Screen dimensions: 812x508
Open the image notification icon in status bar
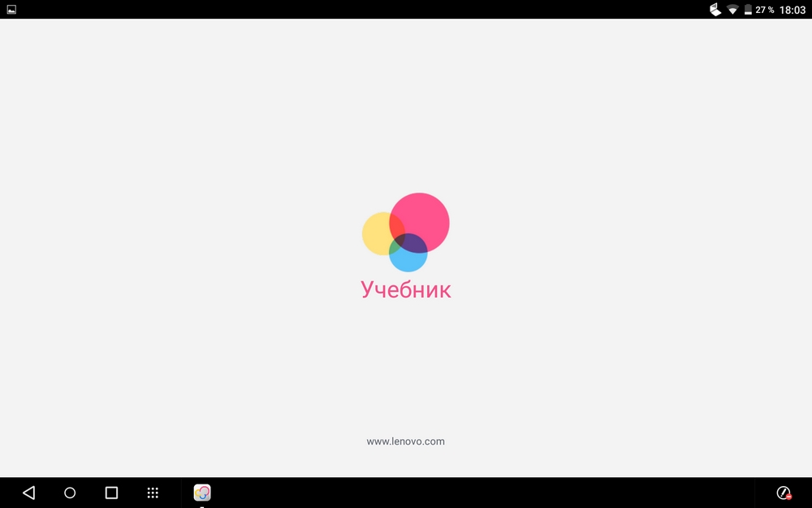(11, 9)
